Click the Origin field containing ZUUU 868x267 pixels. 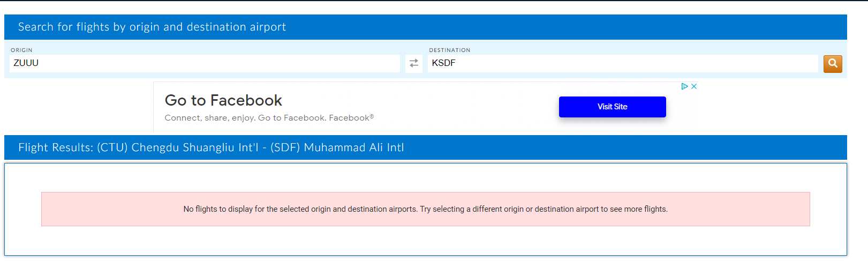(x=205, y=63)
